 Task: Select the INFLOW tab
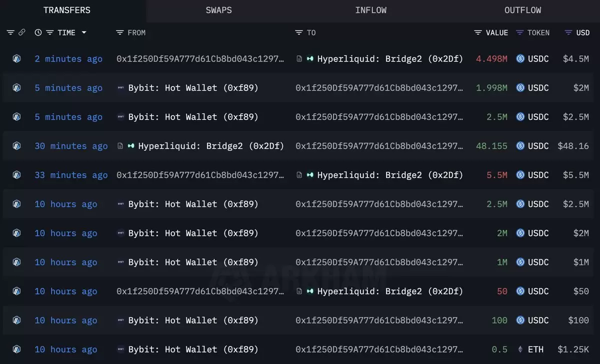coord(370,10)
